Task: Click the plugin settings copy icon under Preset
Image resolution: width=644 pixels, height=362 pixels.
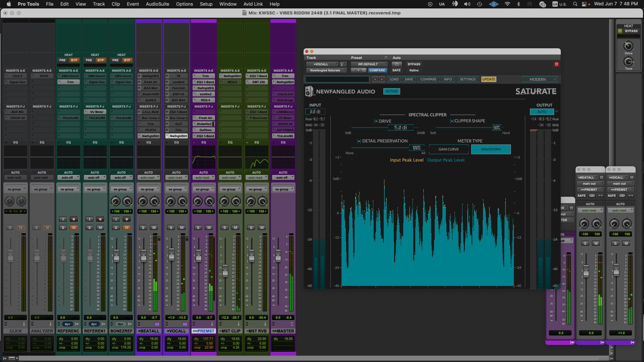Action: (364, 70)
